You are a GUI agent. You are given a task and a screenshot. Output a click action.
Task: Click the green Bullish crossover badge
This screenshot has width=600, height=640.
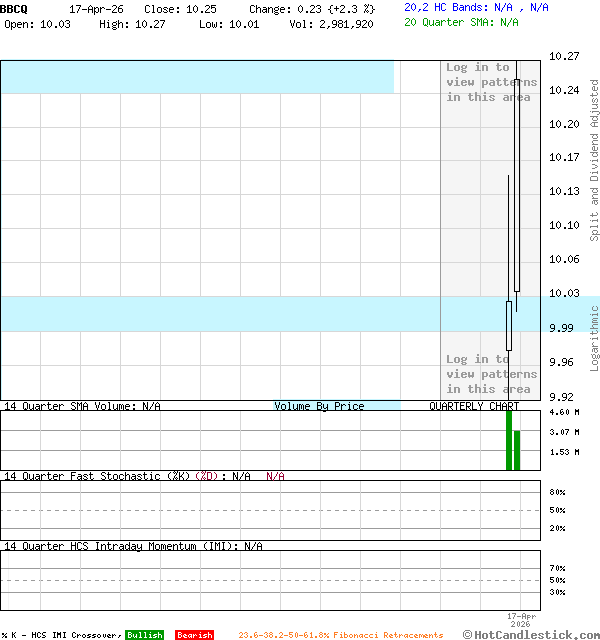(144, 635)
